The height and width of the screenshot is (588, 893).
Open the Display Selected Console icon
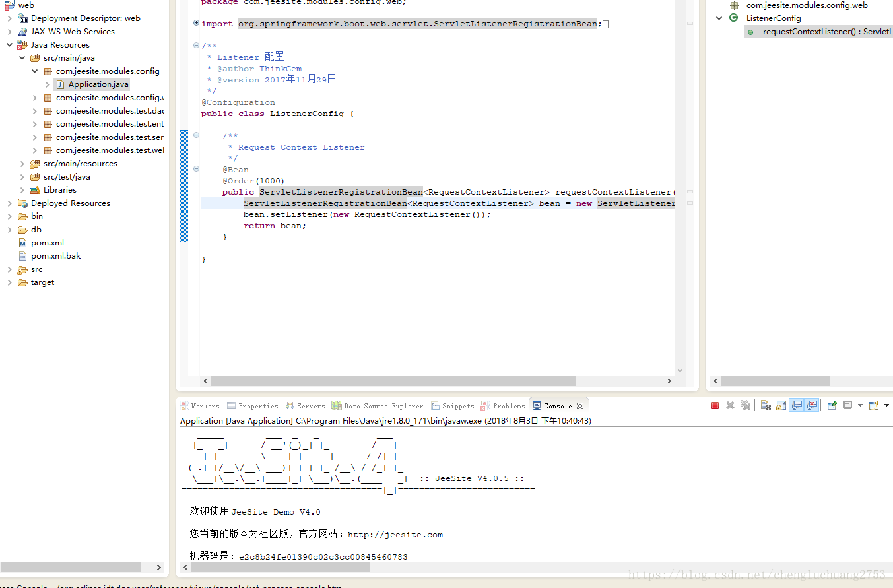click(847, 405)
